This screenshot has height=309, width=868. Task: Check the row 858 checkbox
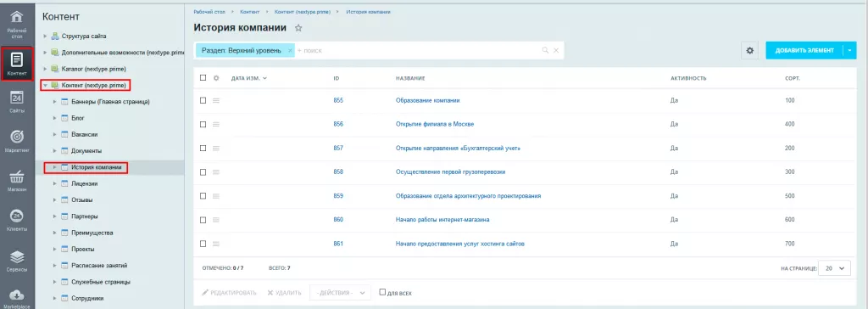[x=203, y=172]
